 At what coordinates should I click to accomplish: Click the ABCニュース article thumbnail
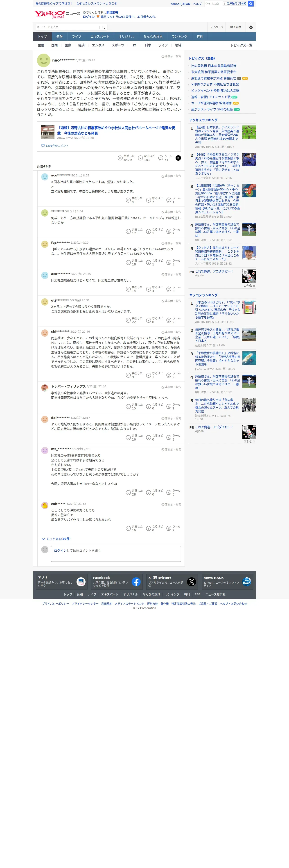pyautogui.click(x=47, y=132)
